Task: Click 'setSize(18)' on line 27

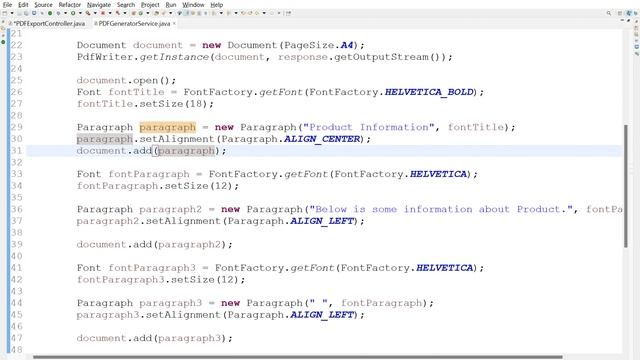Action: pos(173,104)
